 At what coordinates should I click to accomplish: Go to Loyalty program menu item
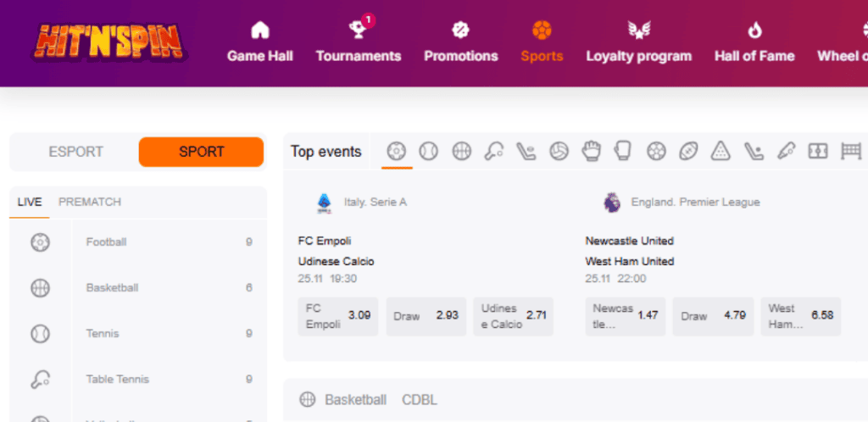pos(639,57)
